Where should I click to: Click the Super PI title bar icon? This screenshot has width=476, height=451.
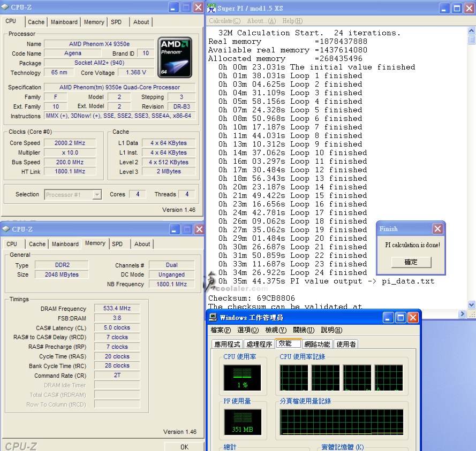211,8
